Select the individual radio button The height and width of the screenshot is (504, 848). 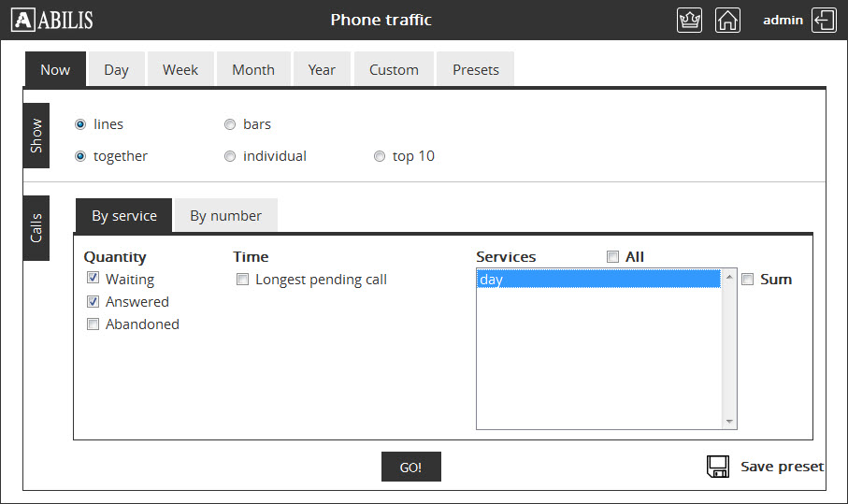tap(230, 157)
